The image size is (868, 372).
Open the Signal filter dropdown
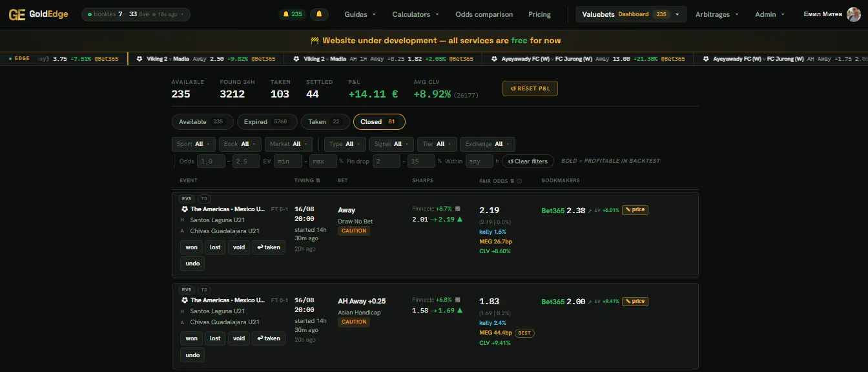pos(391,144)
